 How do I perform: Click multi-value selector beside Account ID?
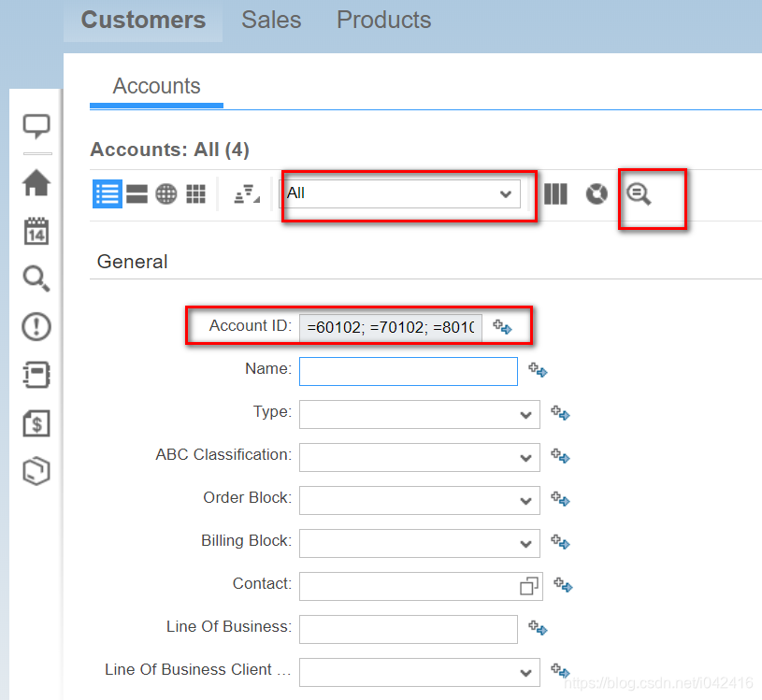tap(502, 327)
